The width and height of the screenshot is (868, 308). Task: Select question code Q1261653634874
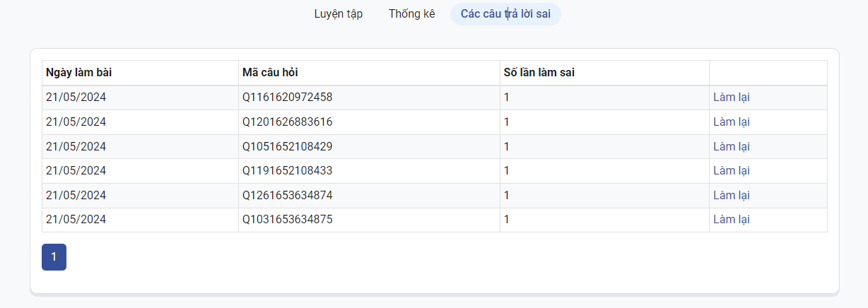[x=287, y=196]
